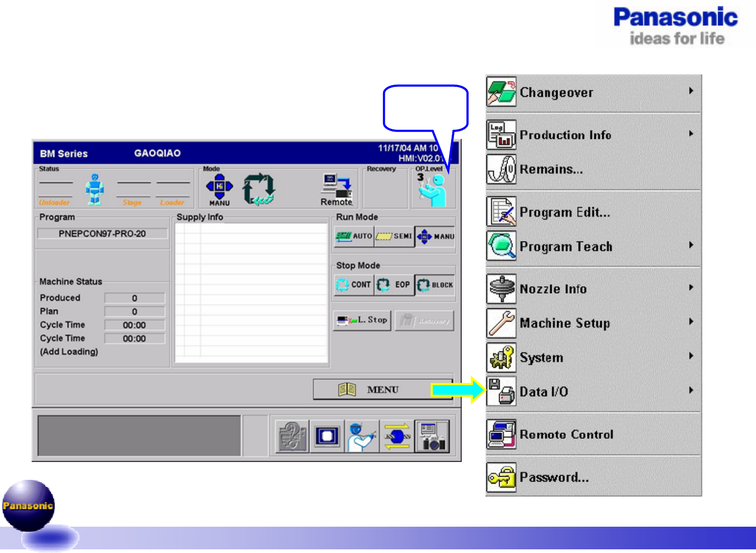Click the Production Info log icon
Viewport: 756px width, 553px height.
click(501, 135)
